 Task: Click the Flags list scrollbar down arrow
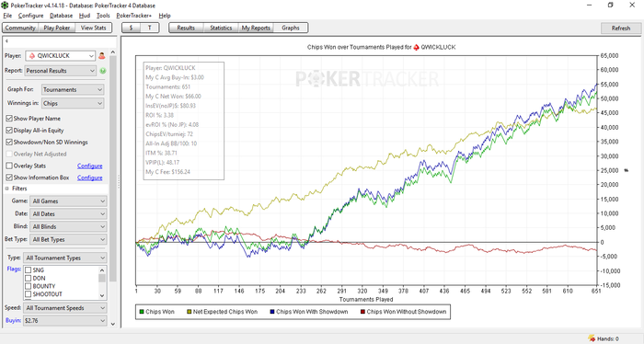click(x=102, y=295)
